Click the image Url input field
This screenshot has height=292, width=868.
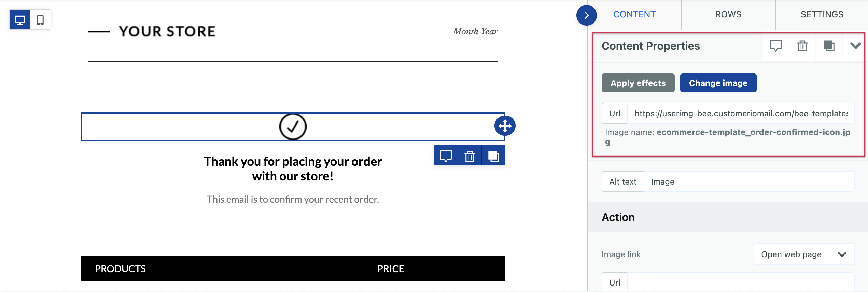click(x=741, y=113)
